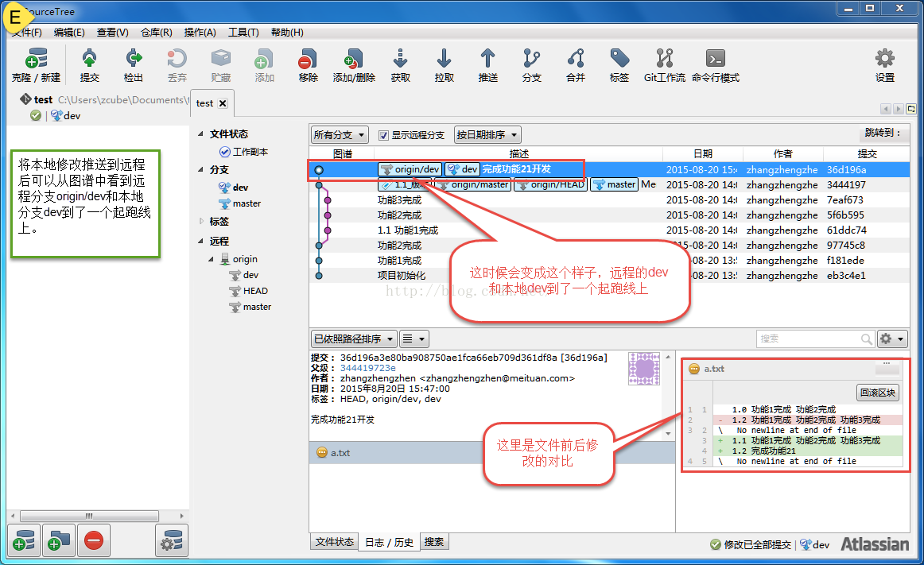The width and height of the screenshot is (924, 565).
Task: Select the commit row with hash 7eaf673
Action: pos(609,200)
